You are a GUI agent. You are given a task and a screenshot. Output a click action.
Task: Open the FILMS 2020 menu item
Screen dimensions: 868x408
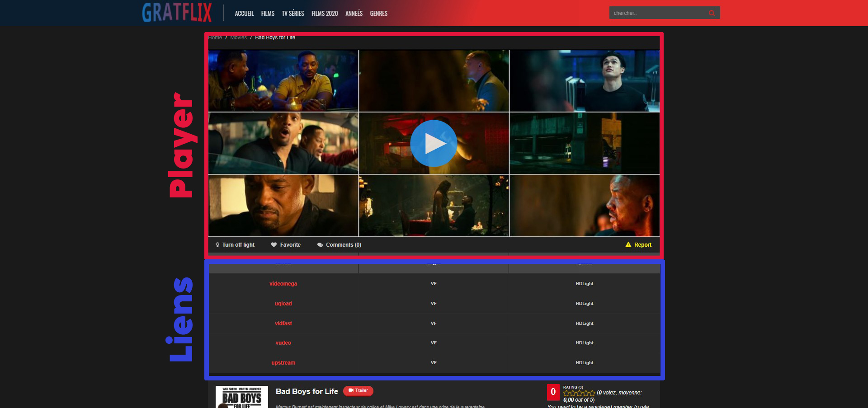point(325,14)
